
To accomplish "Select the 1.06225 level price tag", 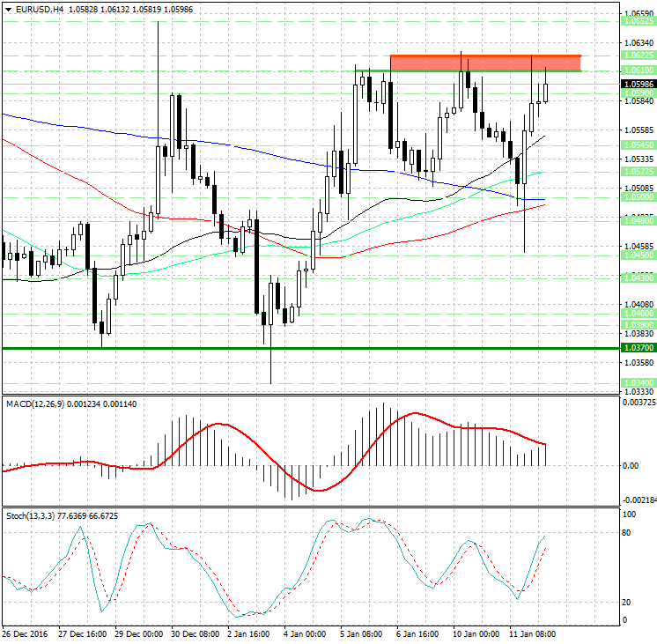I will (x=637, y=55).
